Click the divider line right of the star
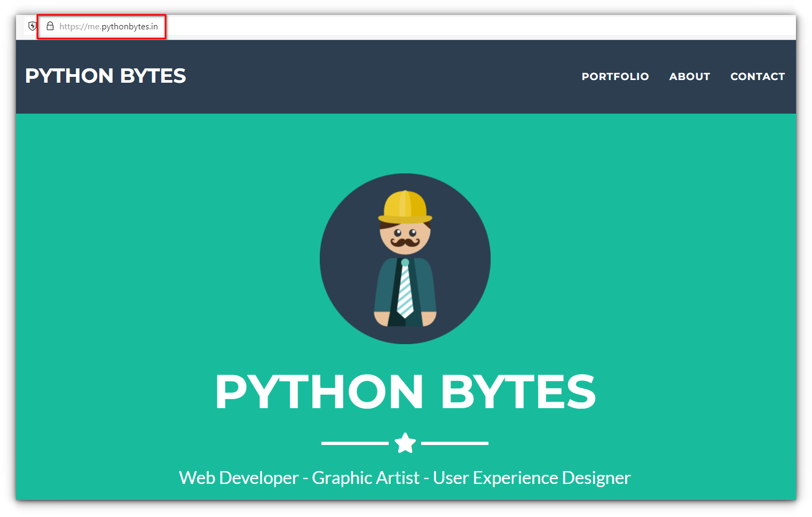 pos(454,443)
